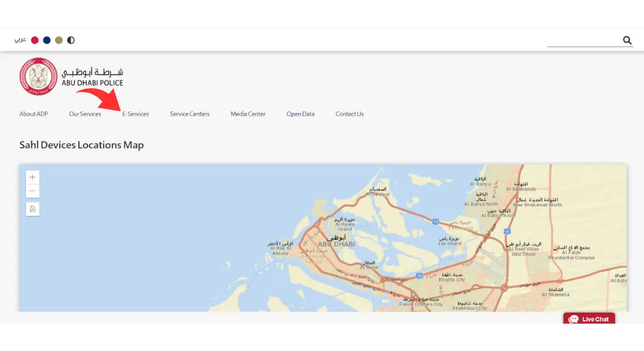Select the navy blue color theme
Screen dimensions: 644x351
click(47, 40)
